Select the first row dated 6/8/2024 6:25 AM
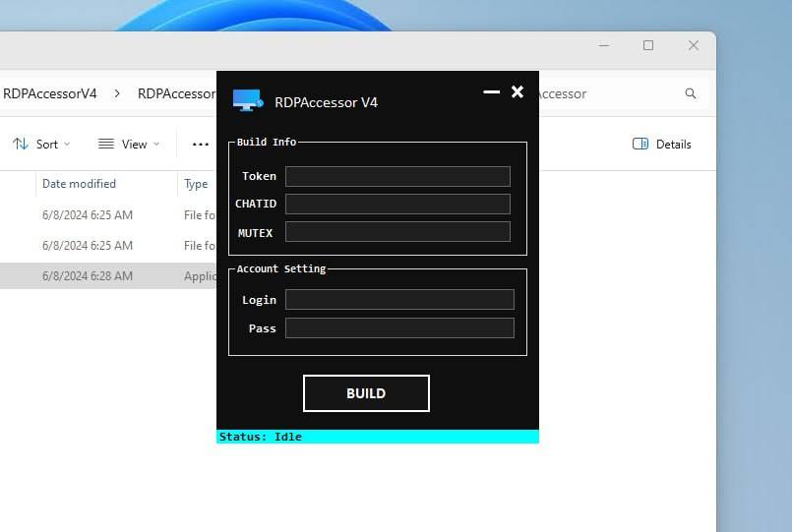Screen dimensions: 792x532 108,215
